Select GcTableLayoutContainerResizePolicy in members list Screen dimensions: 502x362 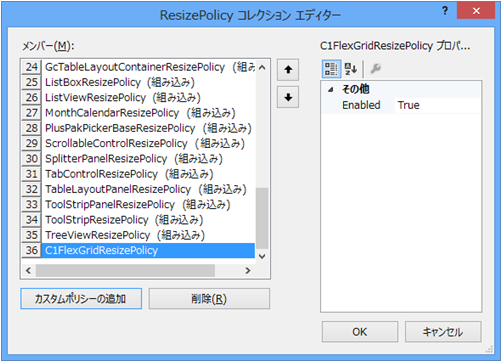148,67
